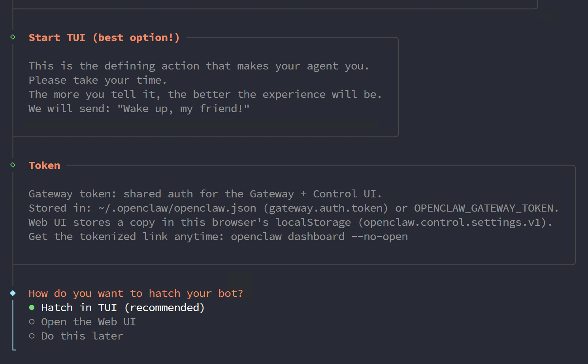Select the "Open the Web UI" option
Viewport: 588px width, 364px height.
coord(88,322)
